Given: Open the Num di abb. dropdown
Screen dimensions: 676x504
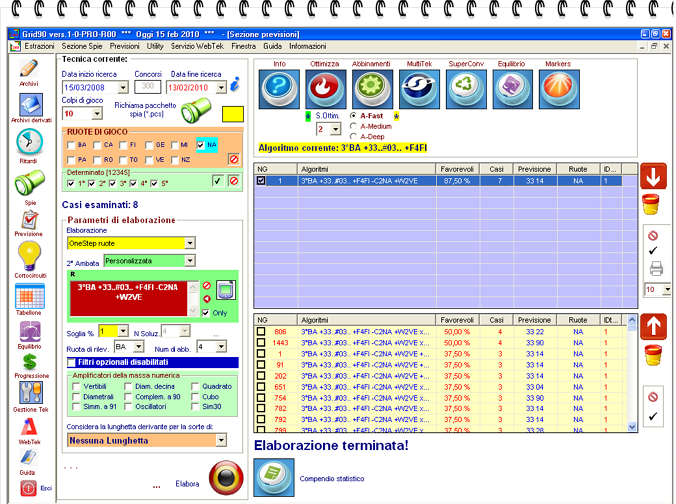Looking at the screenshot, I should tap(221, 346).
